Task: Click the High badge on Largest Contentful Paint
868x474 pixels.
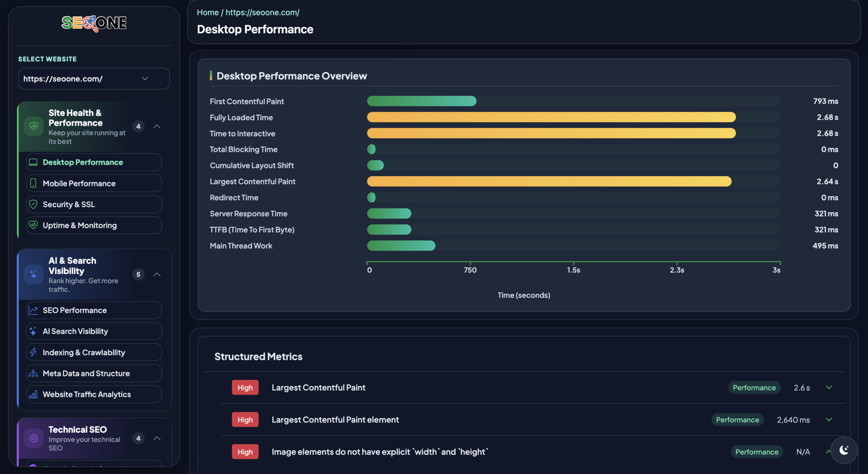Action: pos(245,388)
